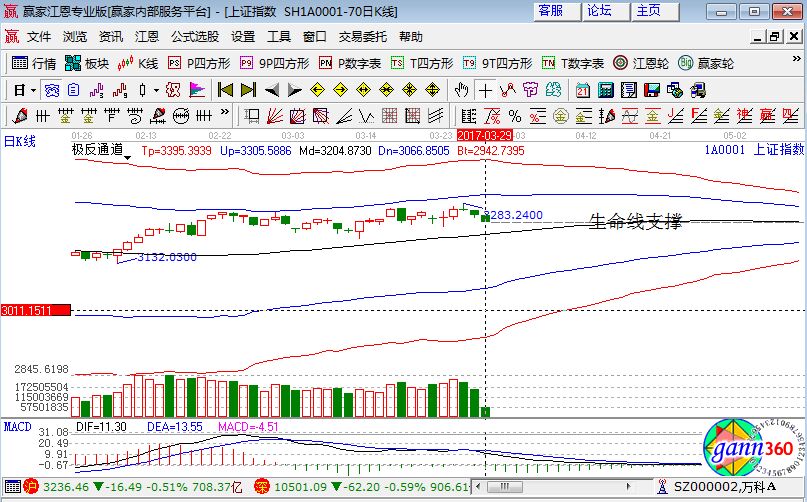Select the hand pan tool
807x502 pixels.
pyautogui.click(x=461, y=90)
